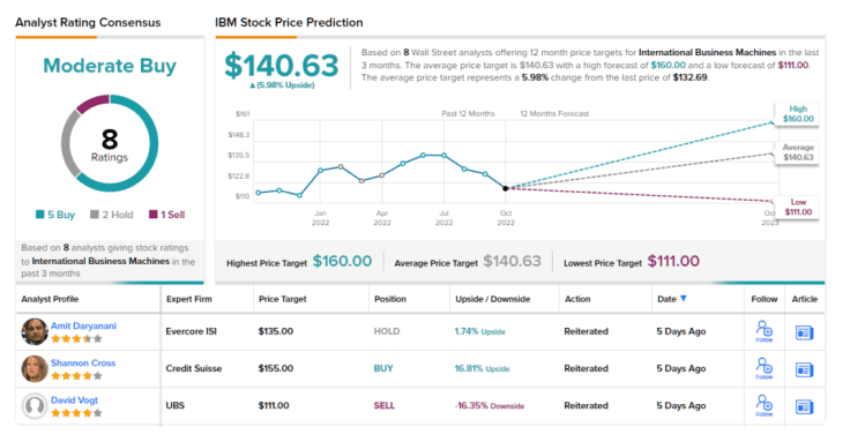Click the Low $111.00 forecast label
Screen dimensions: 845x443
[x=799, y=207]
